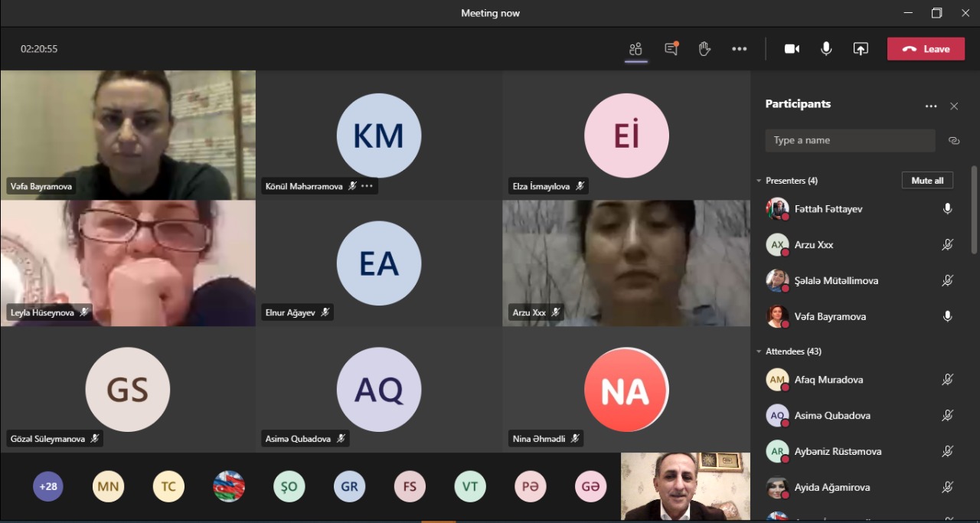Click the PƏ participant avatar

pyautogui.click(x=531, y=486)
